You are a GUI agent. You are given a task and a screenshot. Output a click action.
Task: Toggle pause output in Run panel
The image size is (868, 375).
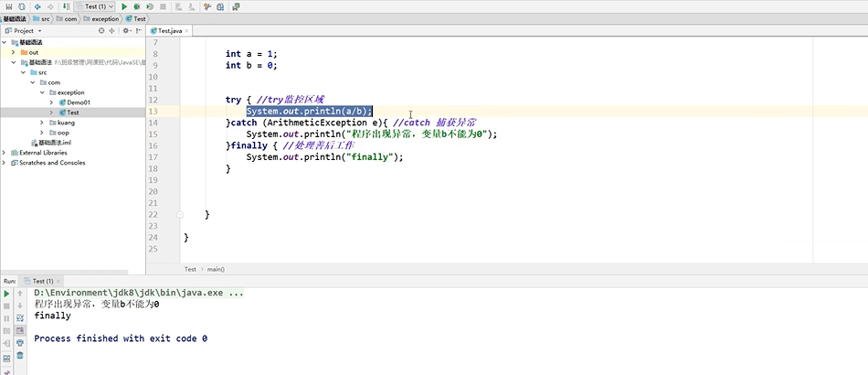tap(7, 318)
